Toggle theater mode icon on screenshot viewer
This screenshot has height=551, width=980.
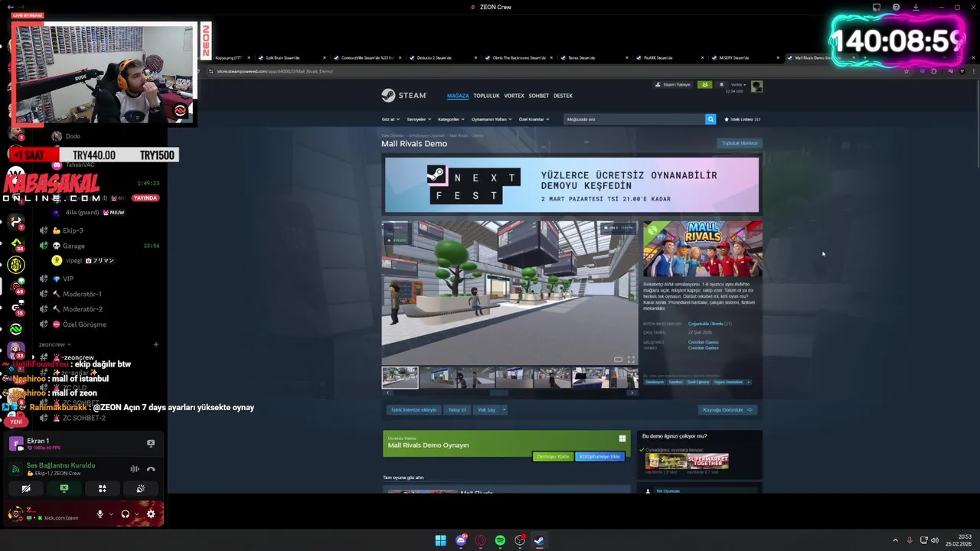[x=618, y=360]
